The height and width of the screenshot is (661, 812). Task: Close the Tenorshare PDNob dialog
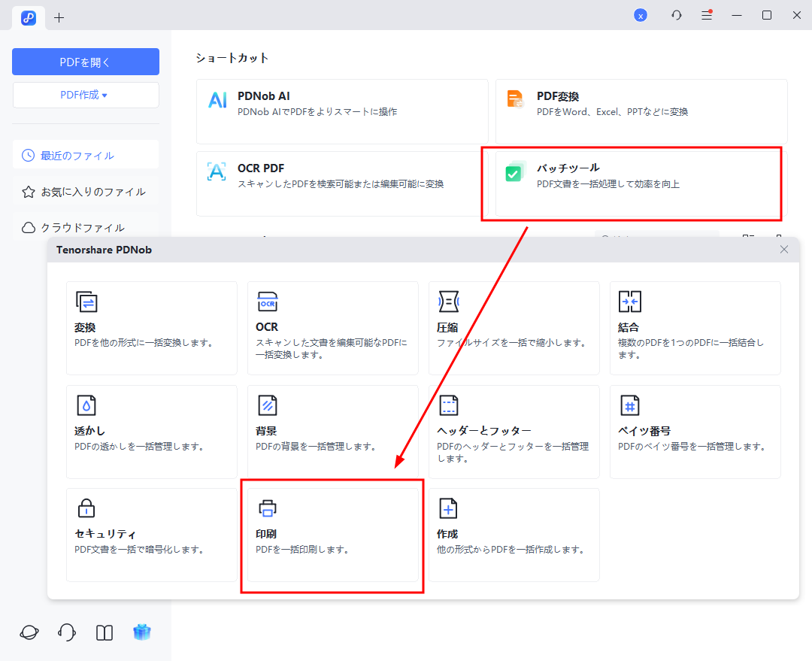pyautogui.click(x=784, y=249)
